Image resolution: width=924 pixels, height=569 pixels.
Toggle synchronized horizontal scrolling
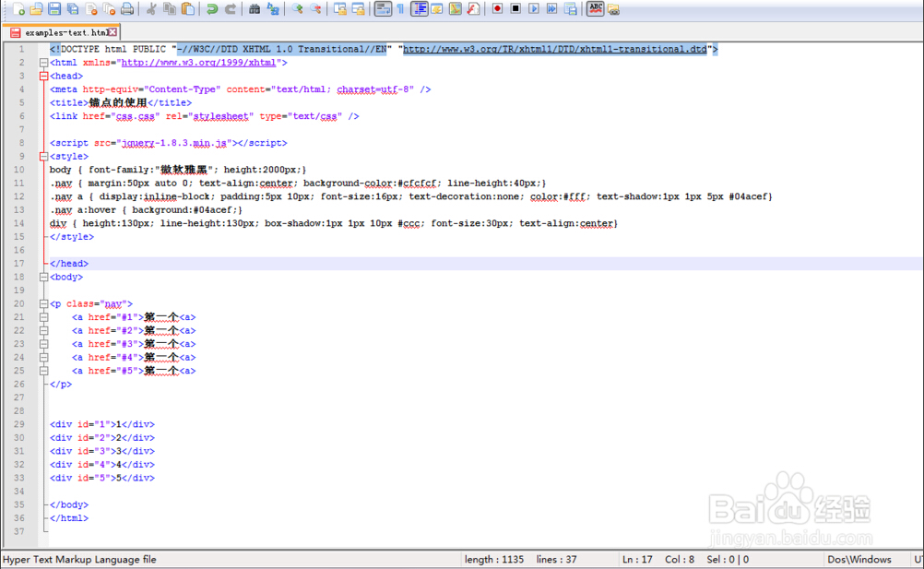[x=359, y=9]
